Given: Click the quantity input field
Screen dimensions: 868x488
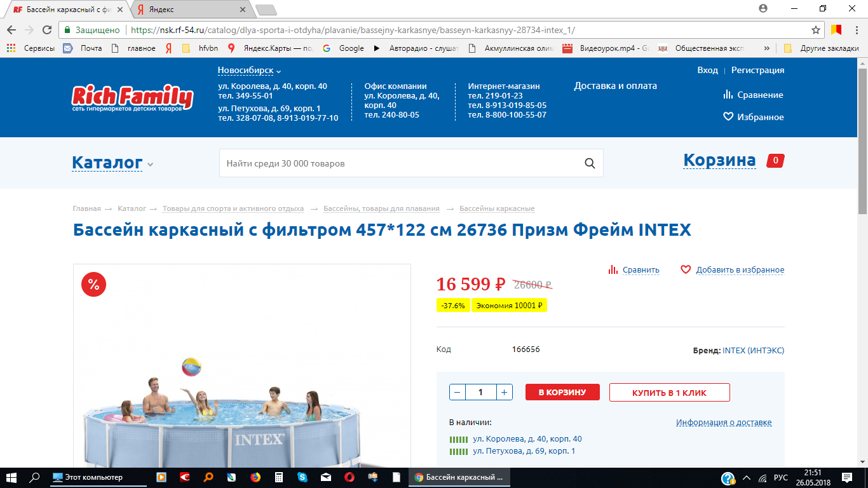Looking at the screenshot, I should pyautogui.click(x=480, y=392).
